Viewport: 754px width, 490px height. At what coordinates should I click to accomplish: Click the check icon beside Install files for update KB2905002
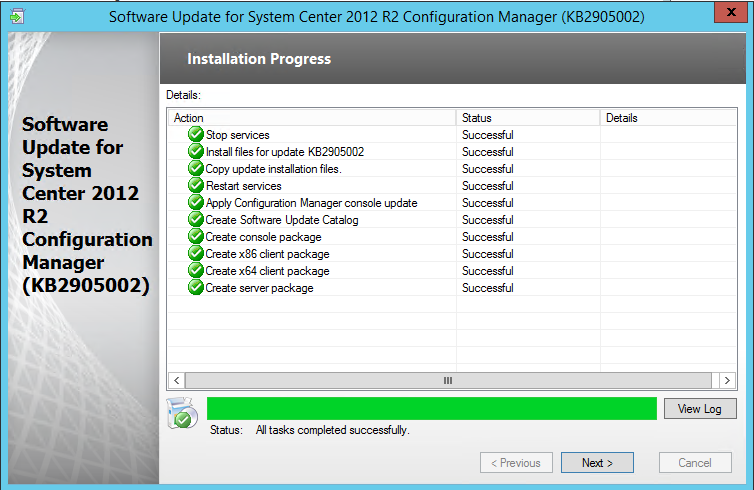point(196,151)
